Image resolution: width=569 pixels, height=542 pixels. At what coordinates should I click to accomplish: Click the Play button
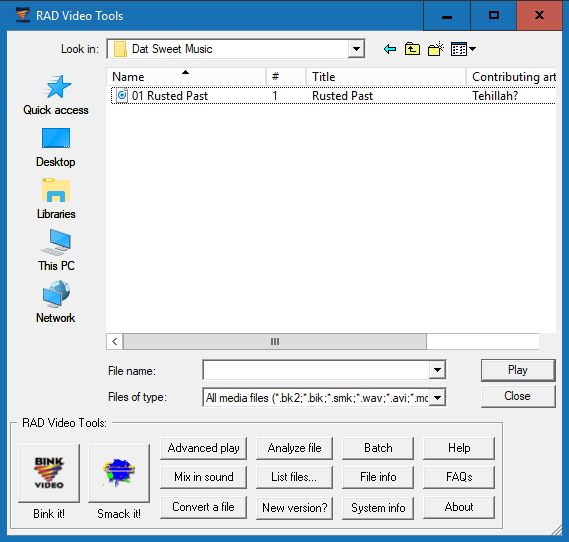pyautogui.click(x=518, y=370)
